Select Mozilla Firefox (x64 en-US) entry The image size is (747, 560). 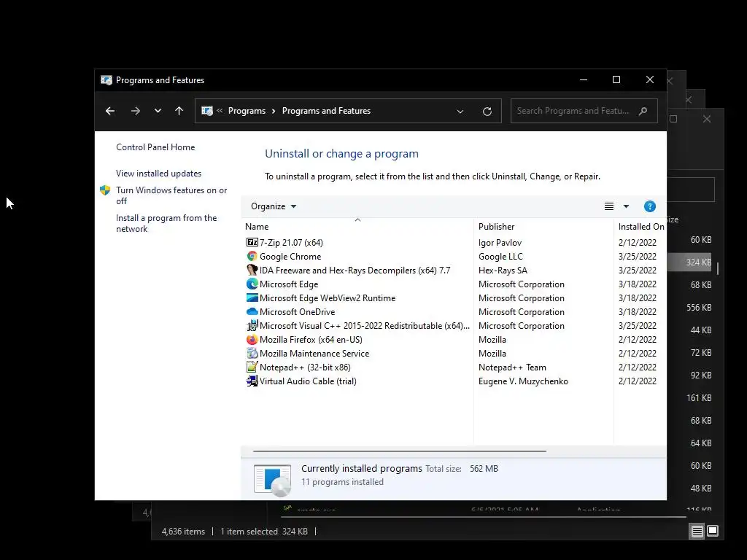(311, 340)
